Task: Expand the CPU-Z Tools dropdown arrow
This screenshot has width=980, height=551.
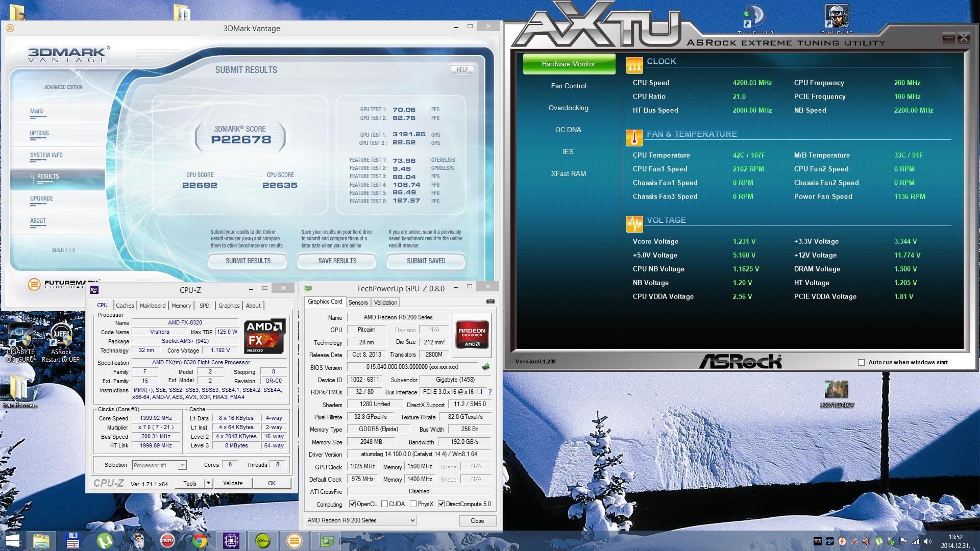Action: pyautogui.click(x=208, y=483)
